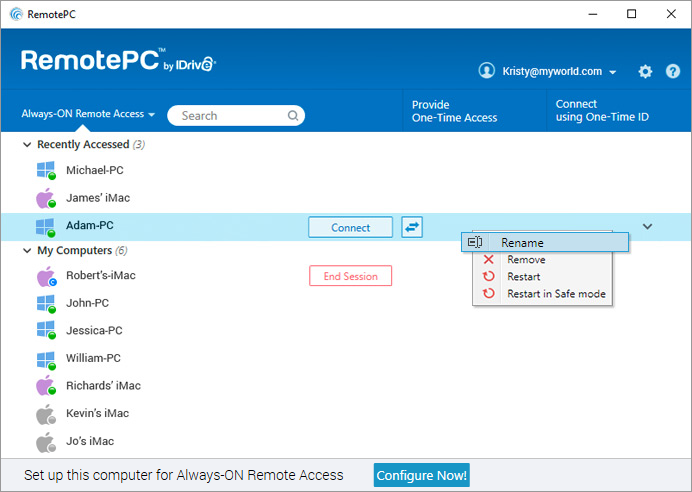
Task: Click the Restart circular arrow icon
Action: [489, 276]
